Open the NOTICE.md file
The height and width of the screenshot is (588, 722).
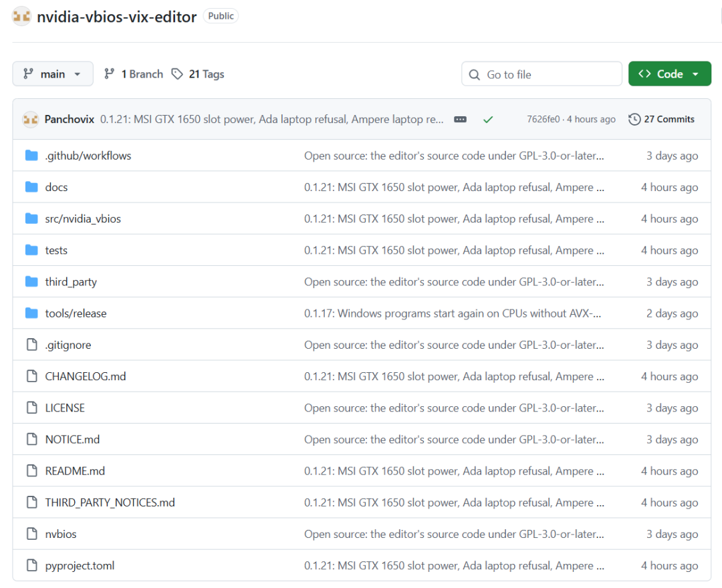72,440
